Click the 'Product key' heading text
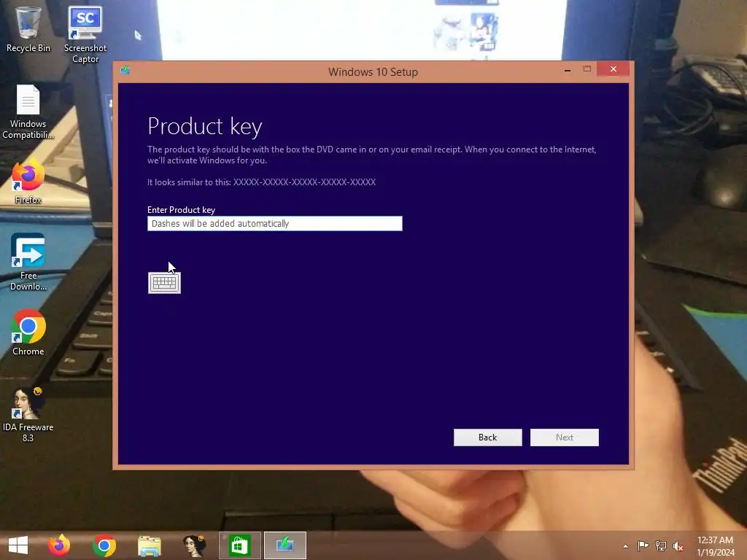 pos(205,127)
